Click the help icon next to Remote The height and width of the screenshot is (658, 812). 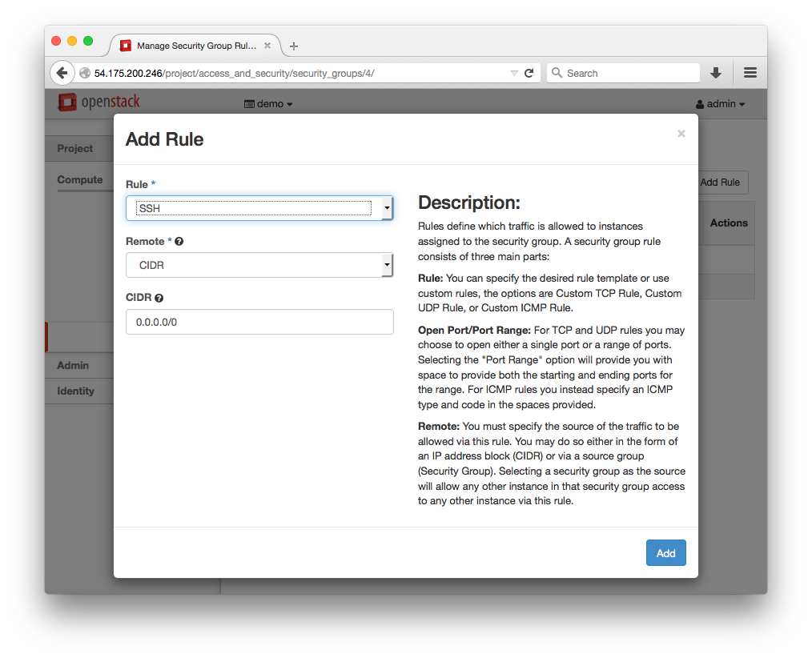pos(179,242)
